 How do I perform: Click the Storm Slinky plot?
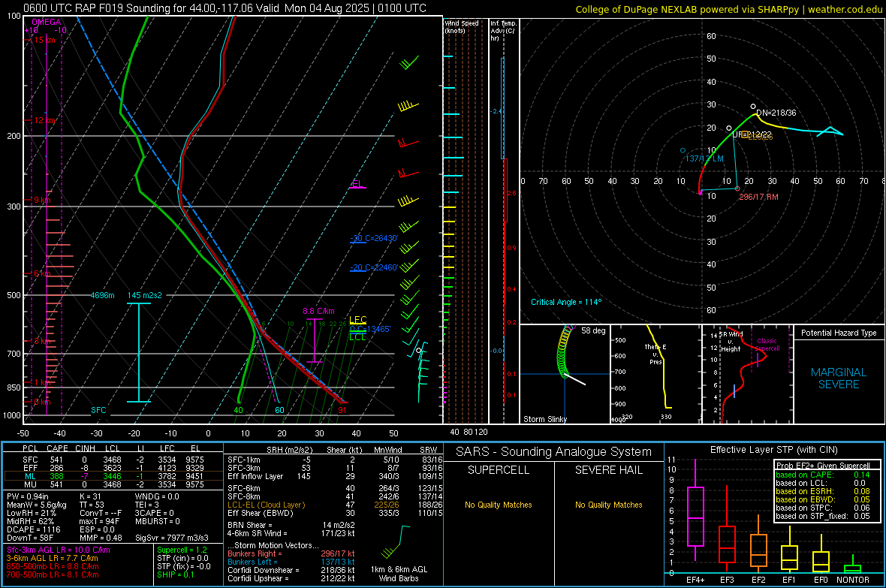565,374
